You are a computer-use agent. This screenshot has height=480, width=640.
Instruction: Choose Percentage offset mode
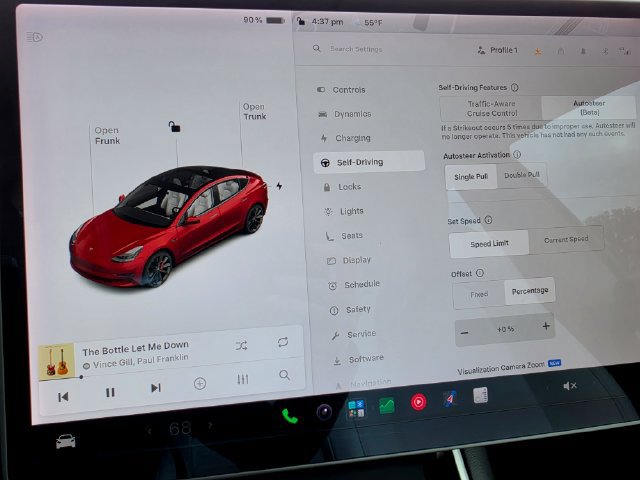tap(530, 291)
